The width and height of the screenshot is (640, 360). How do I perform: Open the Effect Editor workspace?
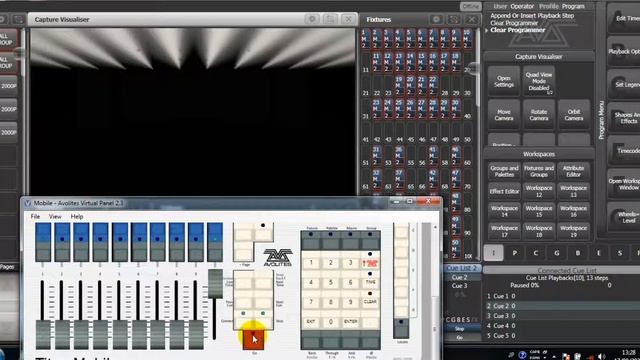point(504,191)
